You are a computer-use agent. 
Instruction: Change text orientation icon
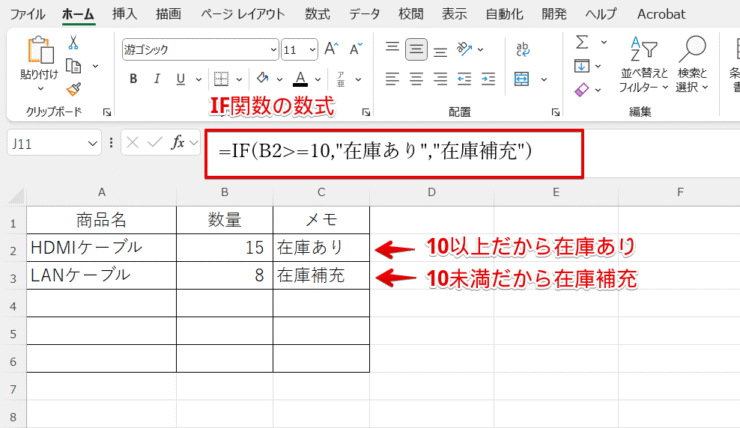pyautogui.click(x=464, y=49)
